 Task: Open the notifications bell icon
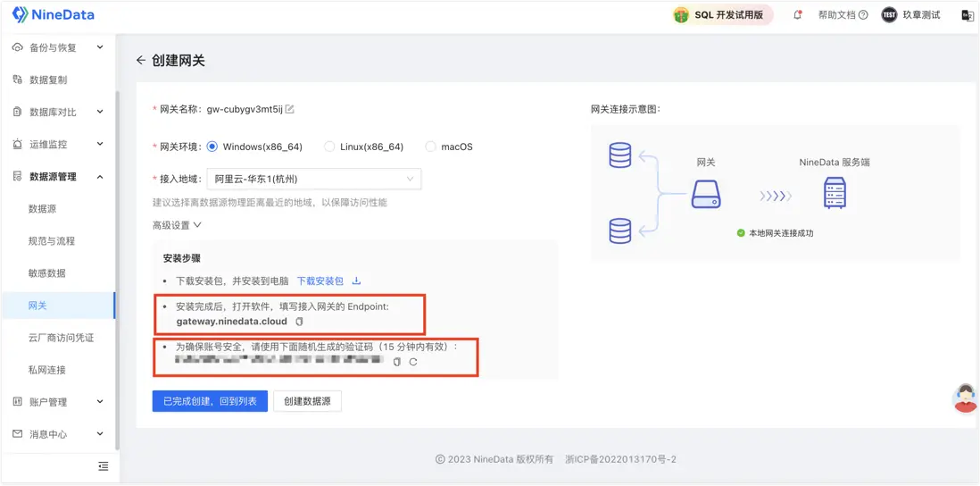coord(798,15)
